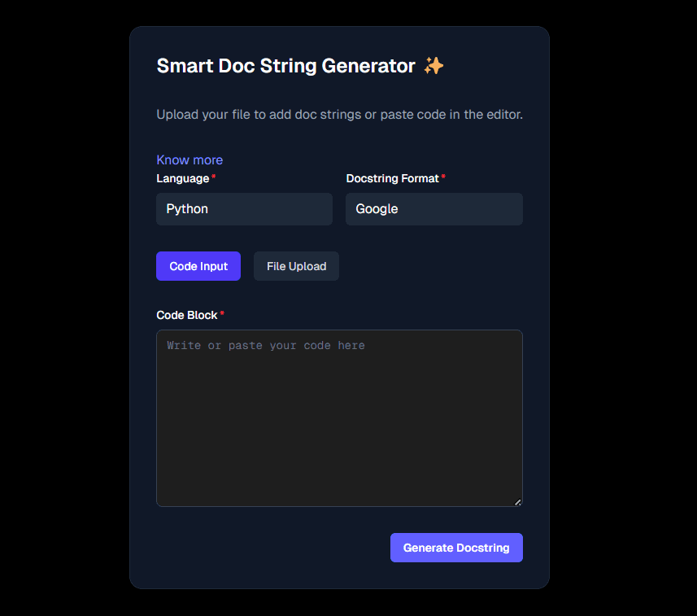Open the Docstring Format dropdown showing Google
Image resolution: width=697 pixels, height=616 pixels.
tap(433, 209)
